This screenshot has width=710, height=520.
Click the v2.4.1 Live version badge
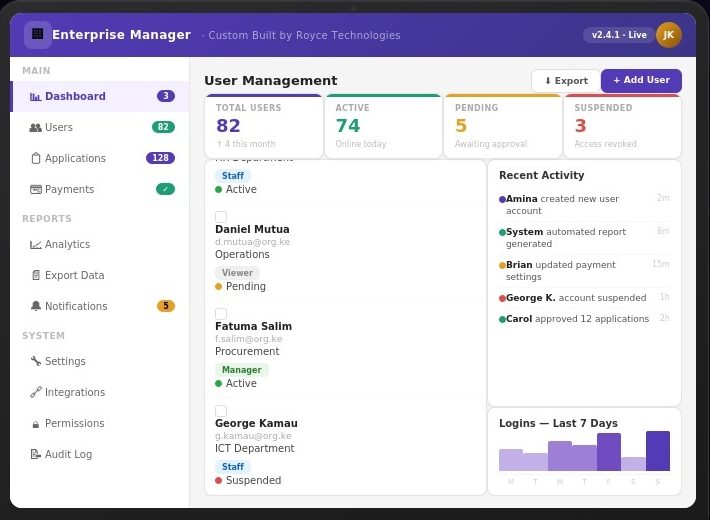coord(618,35)
